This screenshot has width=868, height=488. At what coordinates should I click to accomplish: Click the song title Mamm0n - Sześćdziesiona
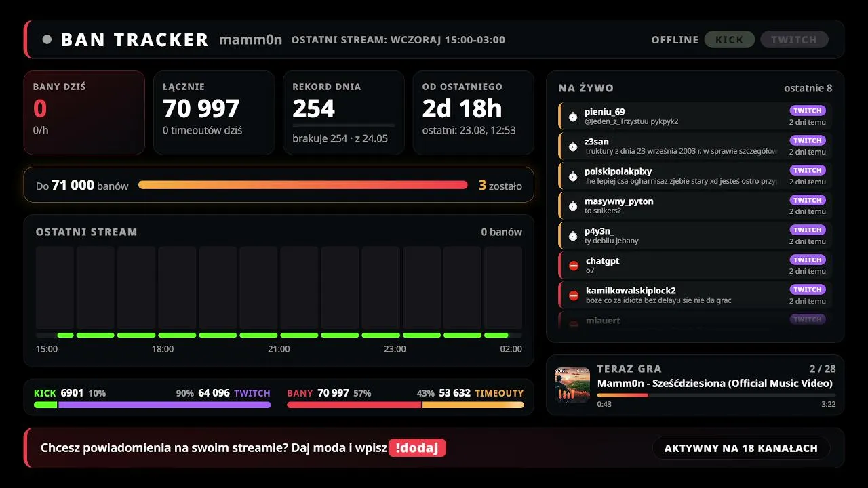pos(715,383)
